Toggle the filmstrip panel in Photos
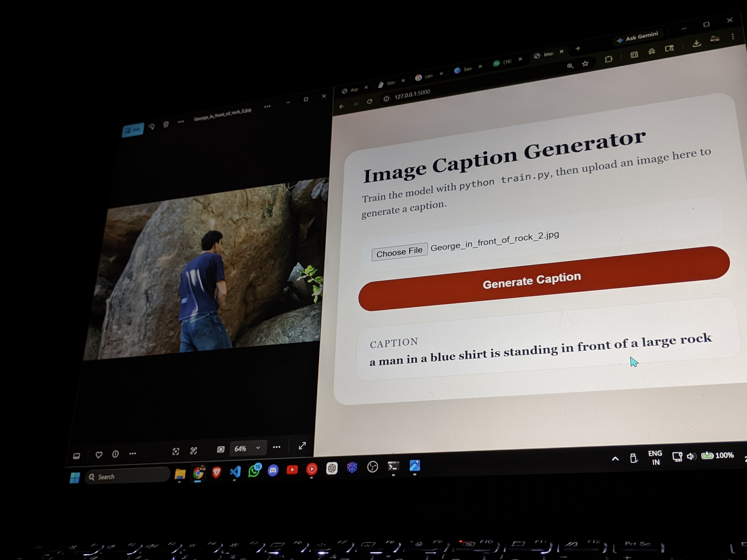 (77, 456)
